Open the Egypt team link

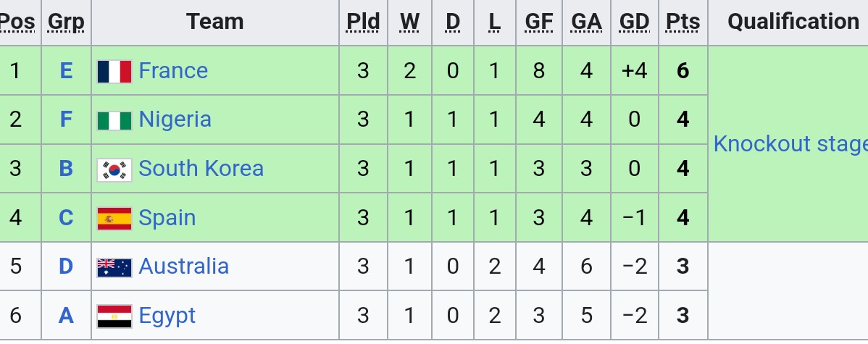point(167,316)
